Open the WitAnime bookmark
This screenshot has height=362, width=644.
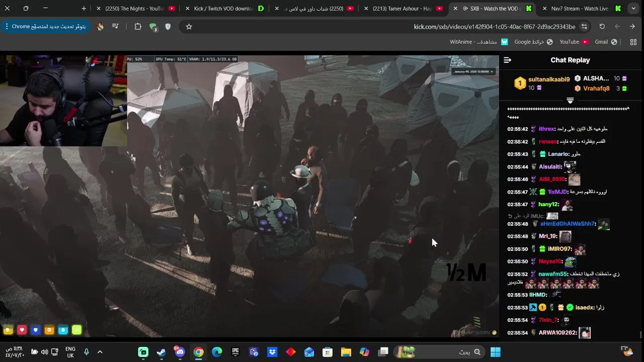click(x=479, y=42)
